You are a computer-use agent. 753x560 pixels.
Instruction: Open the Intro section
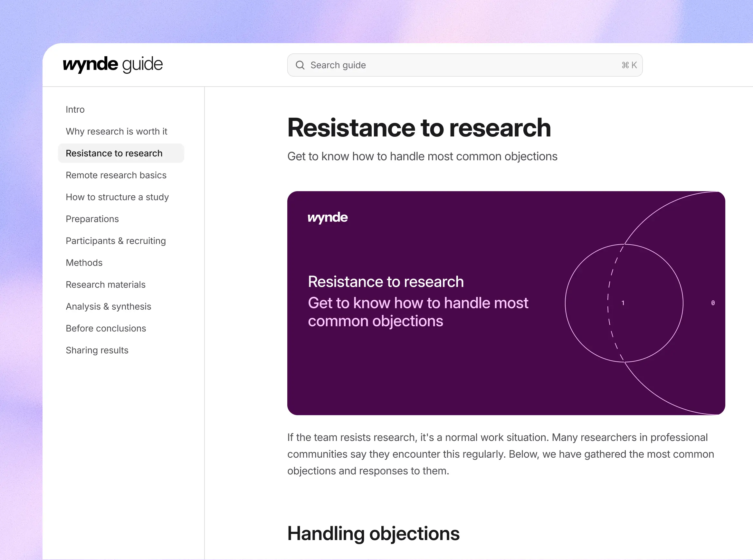(75, 109)
